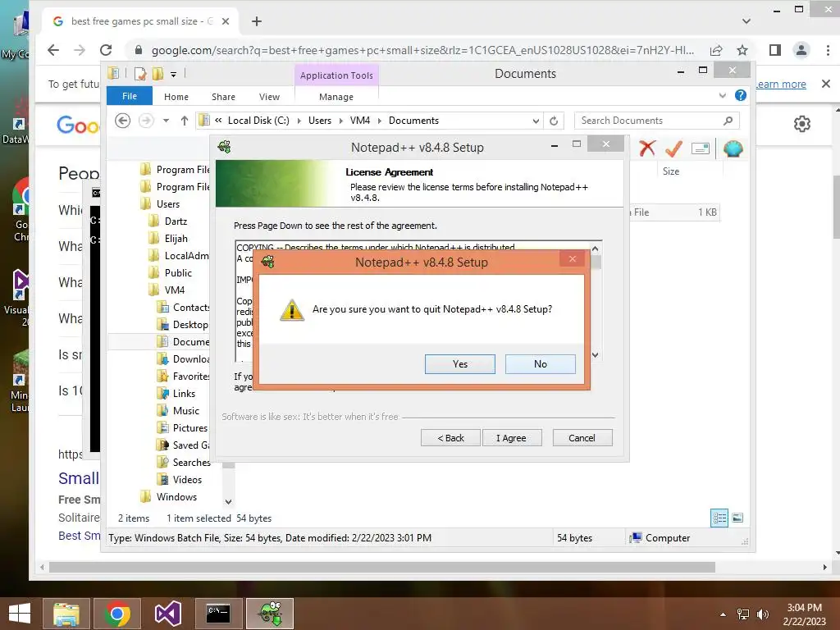Click the I Agree button in setup

[512, 438]
